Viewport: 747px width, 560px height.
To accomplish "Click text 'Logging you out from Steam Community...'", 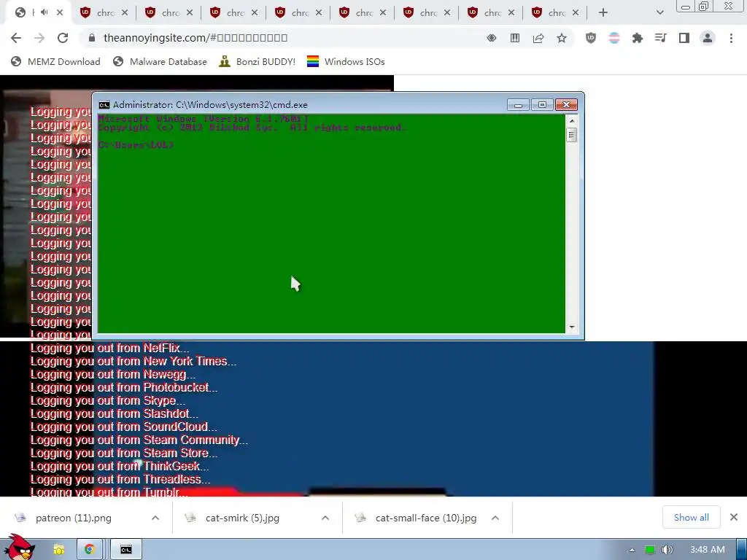I will point(139,440).
